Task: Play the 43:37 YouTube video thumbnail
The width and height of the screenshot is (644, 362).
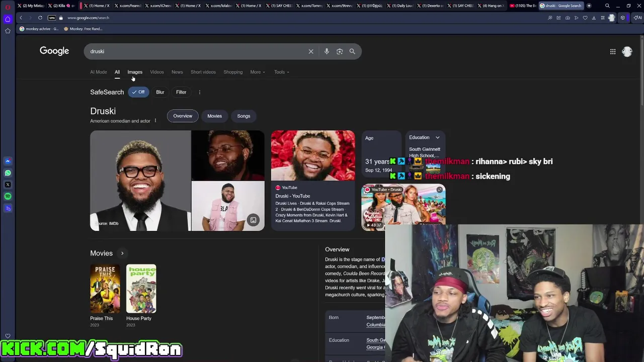Action: [x=403, y=207]
